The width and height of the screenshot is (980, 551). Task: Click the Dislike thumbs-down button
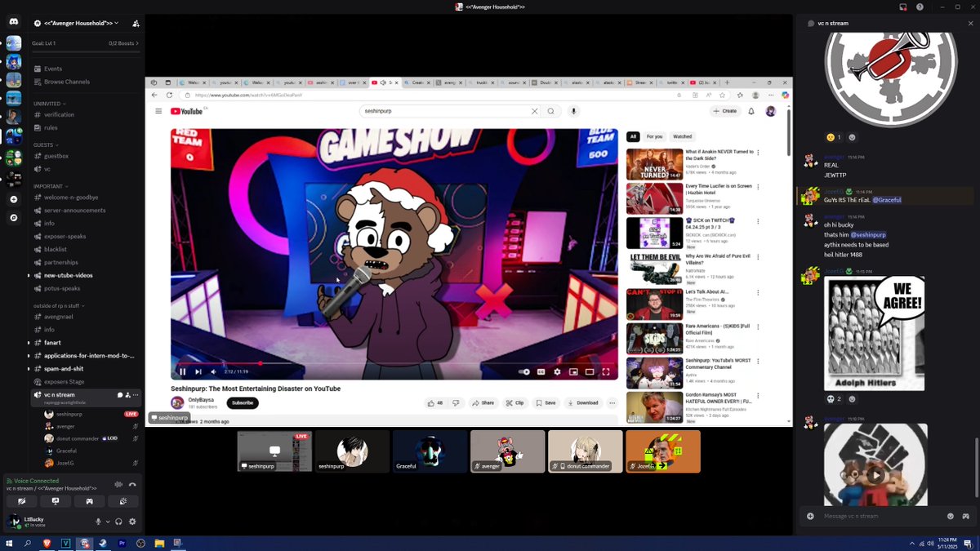[x=456, y=402]
